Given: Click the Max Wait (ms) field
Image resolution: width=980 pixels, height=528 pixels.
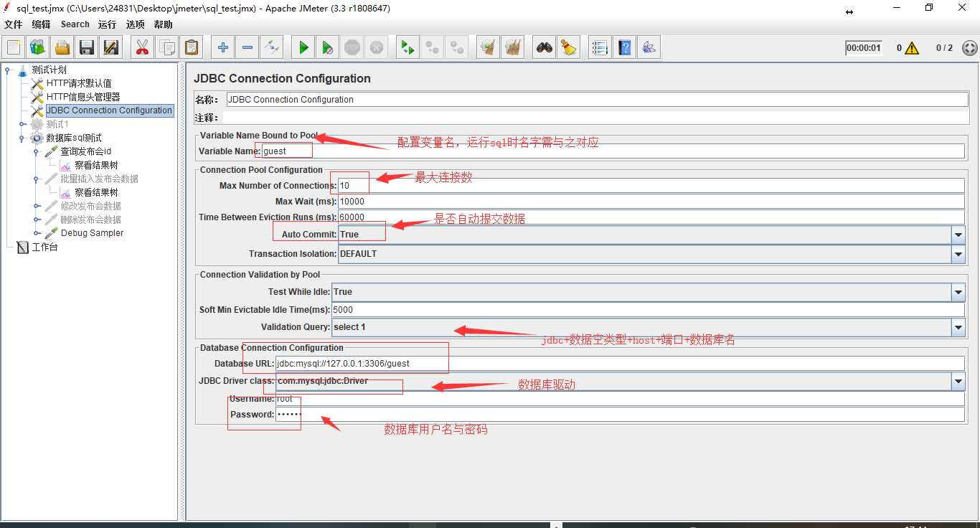Looking at the screenshot, I should click(x=651, y=202).
